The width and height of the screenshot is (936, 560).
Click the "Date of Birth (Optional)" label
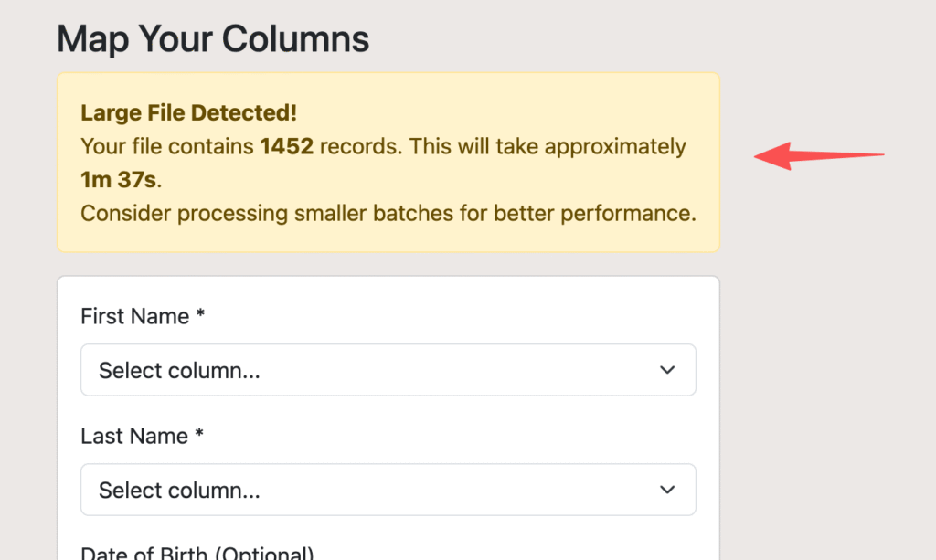(197, 554)
